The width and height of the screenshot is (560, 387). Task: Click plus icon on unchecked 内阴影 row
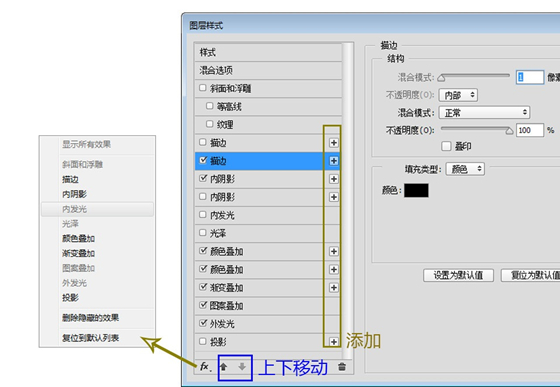334,197
